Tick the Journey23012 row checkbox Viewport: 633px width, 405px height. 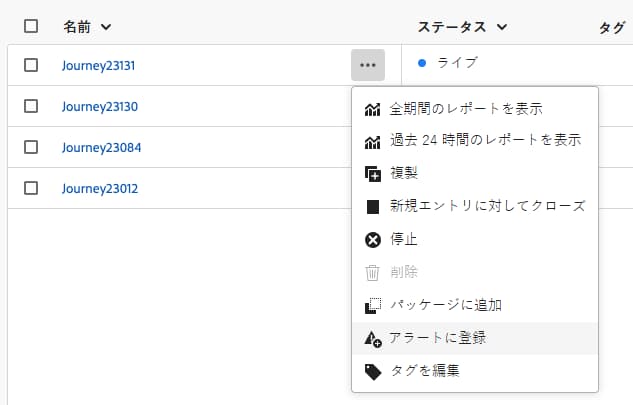click(31, 188)
